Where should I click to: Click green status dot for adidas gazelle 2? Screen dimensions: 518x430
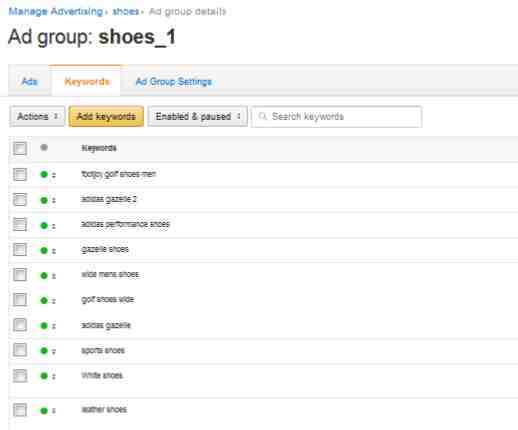click(44, 200)
